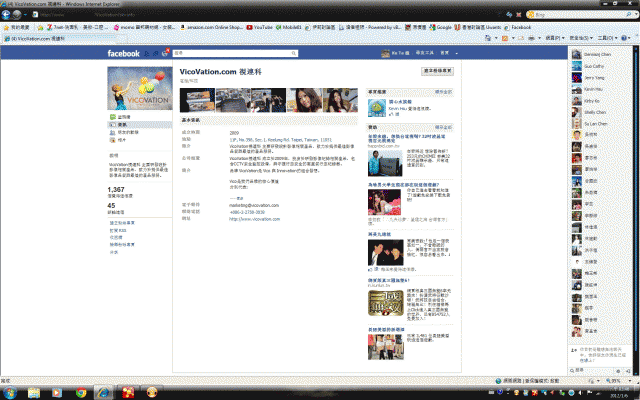Open the Safety (S) menu
This screenshot has width=640, height=400.
click(x=581, y=38)
